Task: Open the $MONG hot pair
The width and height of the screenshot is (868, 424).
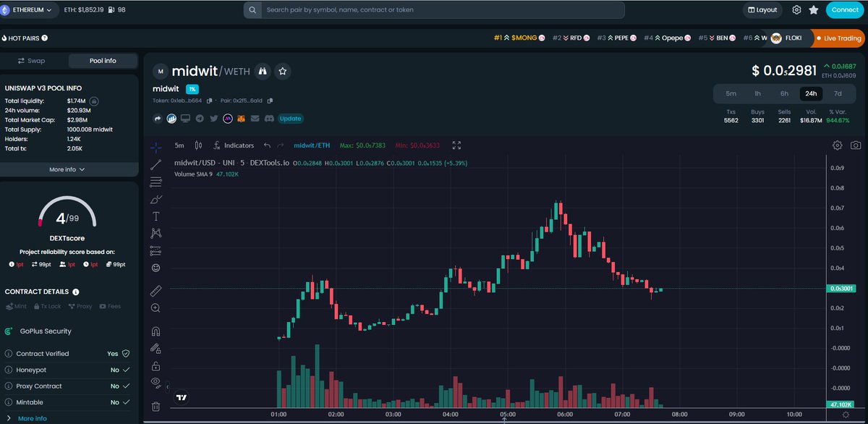Action: tap(520, 38)
